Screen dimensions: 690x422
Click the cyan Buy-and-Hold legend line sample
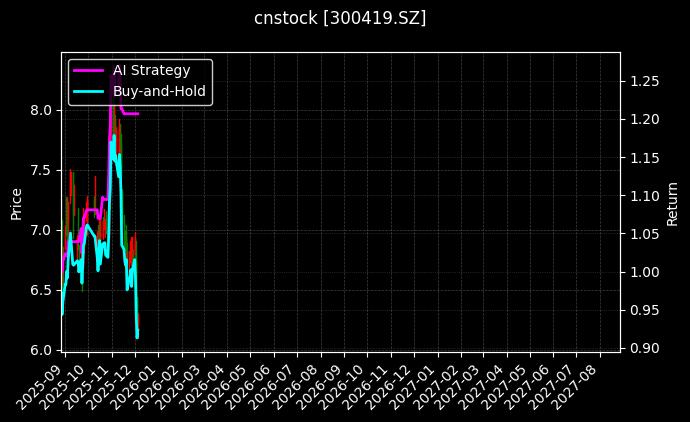89,92
